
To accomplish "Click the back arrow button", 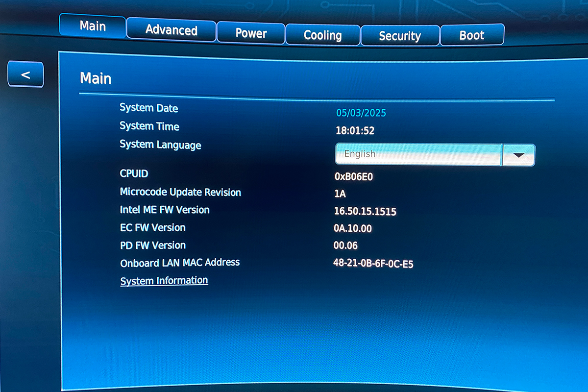I will pyautogui.click(x=25, y=75).
